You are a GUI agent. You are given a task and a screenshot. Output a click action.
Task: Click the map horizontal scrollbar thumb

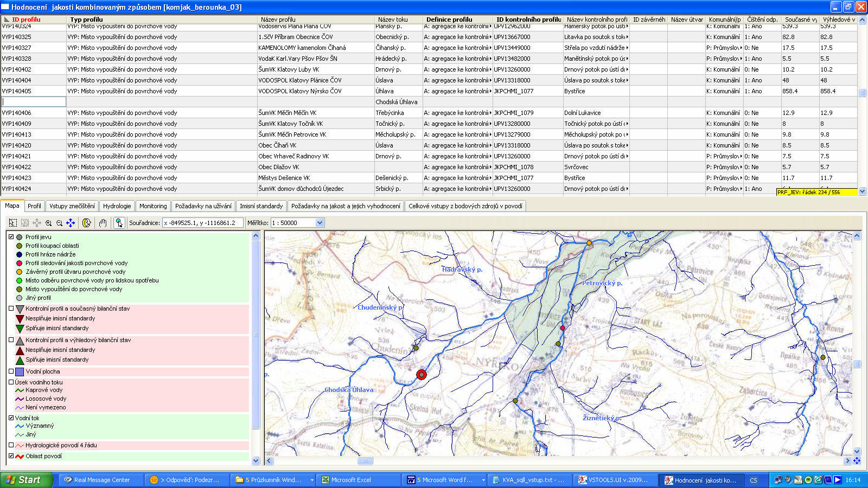(365, 461)
